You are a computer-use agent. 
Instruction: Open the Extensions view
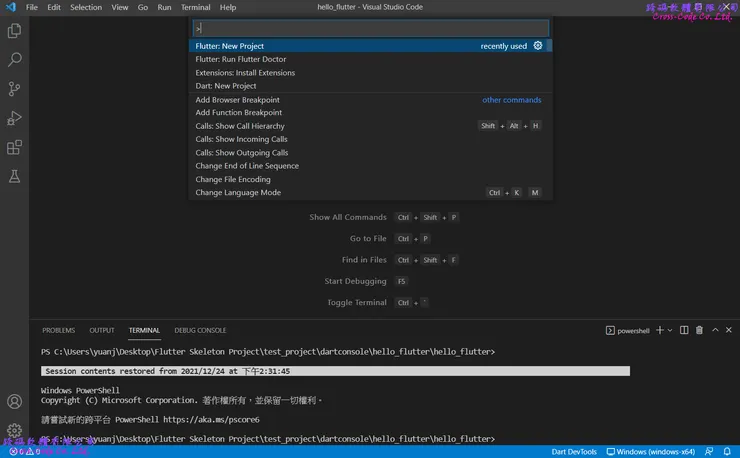(14, 147)
